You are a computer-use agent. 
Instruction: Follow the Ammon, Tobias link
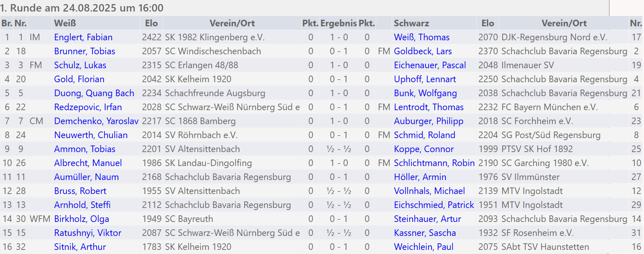(85, 149)
